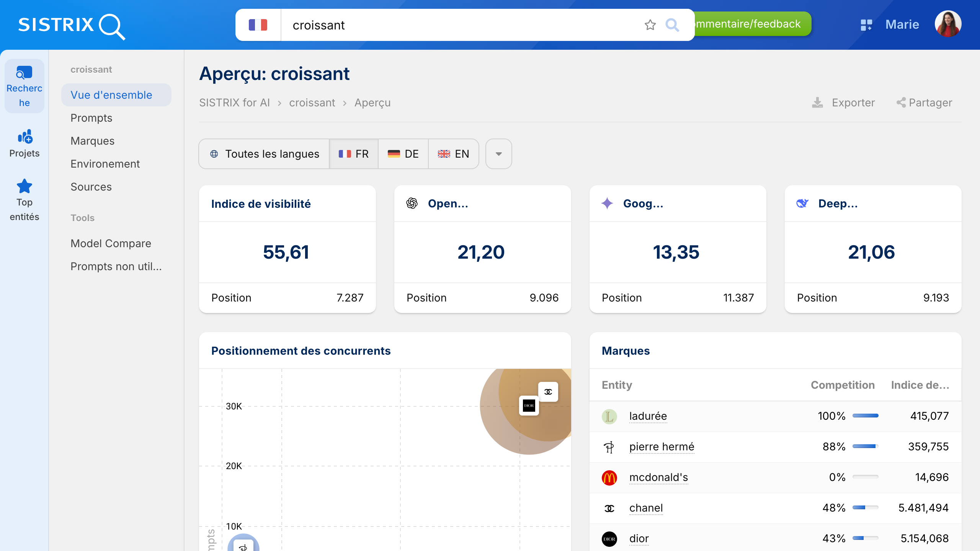Open Prompts non utilisés tool
Image resolution: width=980 pixels, height=551 pixels.
(x=116, y=266)
